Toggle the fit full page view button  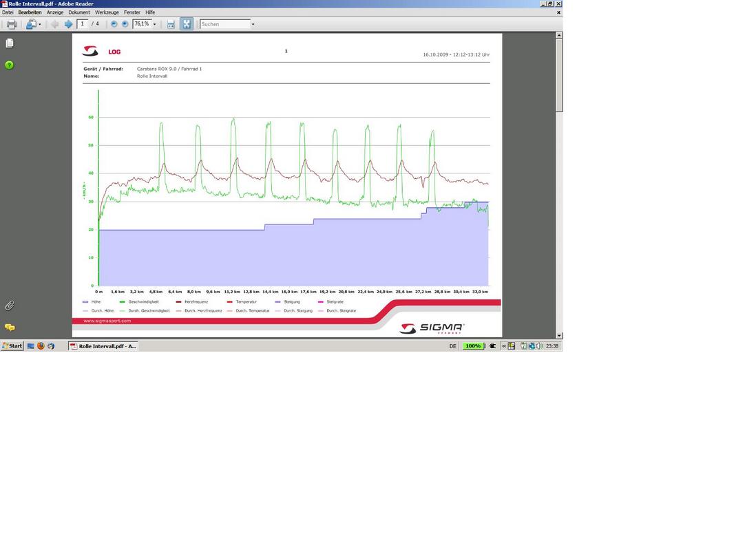pyautogui.click(x=187, y=24)
